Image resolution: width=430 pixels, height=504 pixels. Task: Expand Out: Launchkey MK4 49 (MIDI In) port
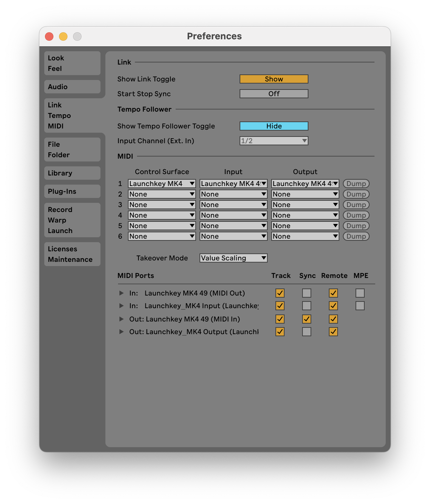(122, 319)
